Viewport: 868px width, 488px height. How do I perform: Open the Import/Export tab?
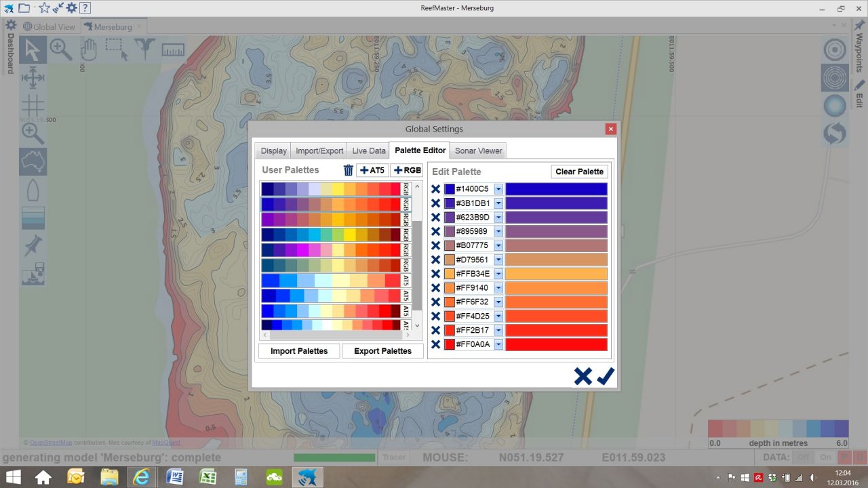click(x=319, y=151)
